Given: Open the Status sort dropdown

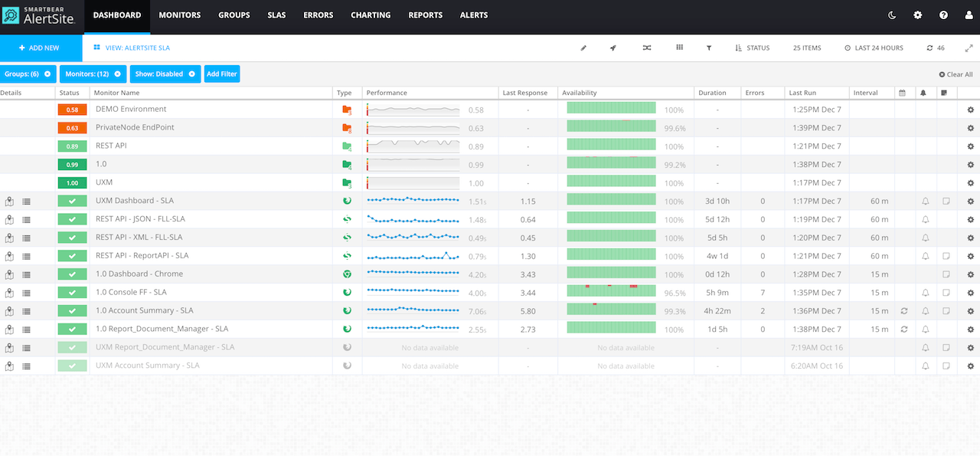Looking at the screenshot, I should point(752,48).
